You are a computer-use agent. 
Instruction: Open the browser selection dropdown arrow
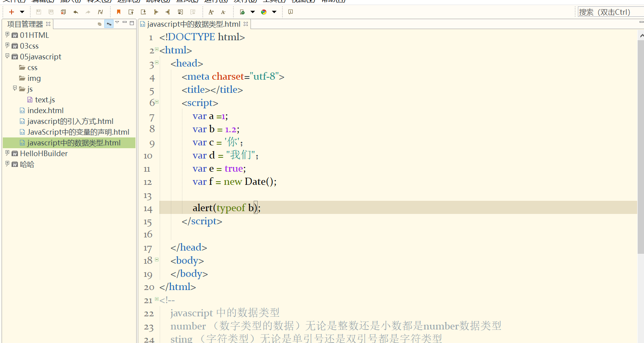coord(274,12)
